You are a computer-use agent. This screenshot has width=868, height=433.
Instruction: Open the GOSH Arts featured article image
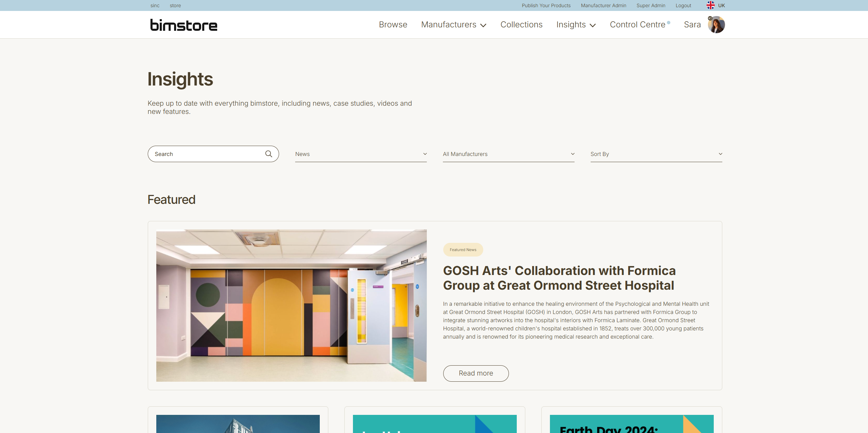291,305
